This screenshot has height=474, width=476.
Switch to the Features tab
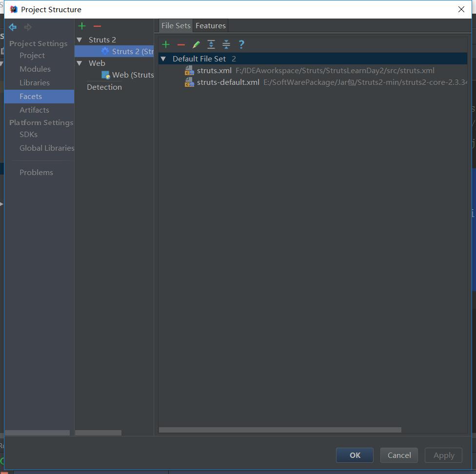[211, 25]
